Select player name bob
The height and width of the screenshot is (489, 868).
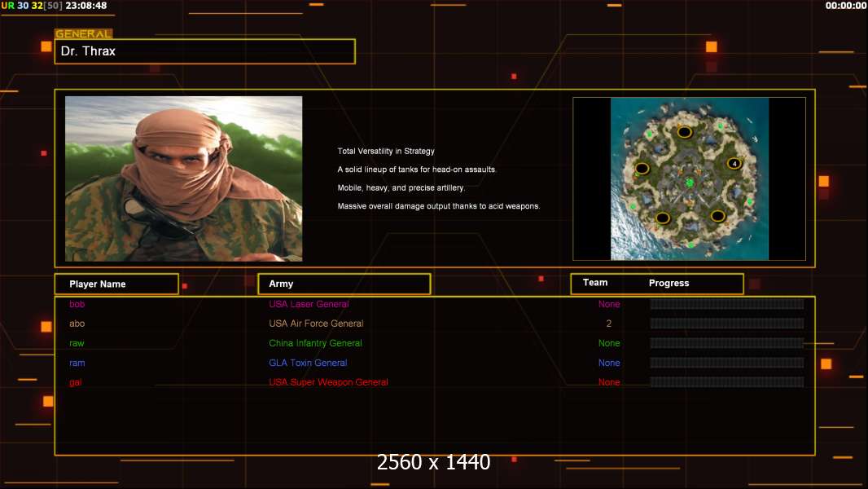[x=77, y=304]
